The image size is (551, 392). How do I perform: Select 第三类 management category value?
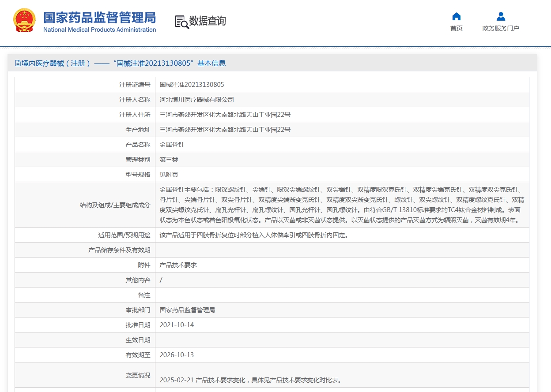169,160
